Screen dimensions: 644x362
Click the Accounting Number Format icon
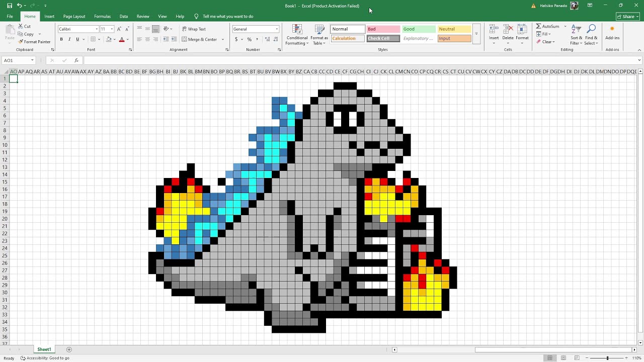(x=235, y=39)
